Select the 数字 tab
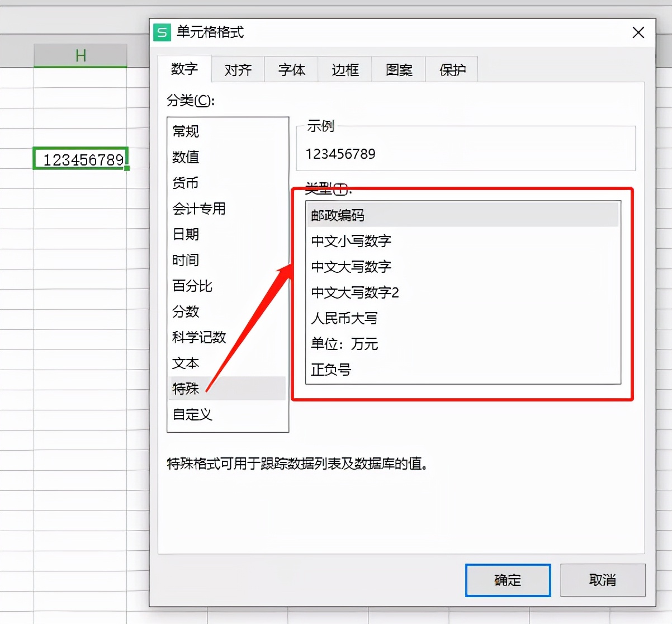Image resolution: width=672 pixels, height=624 pixels. point(183,69)
